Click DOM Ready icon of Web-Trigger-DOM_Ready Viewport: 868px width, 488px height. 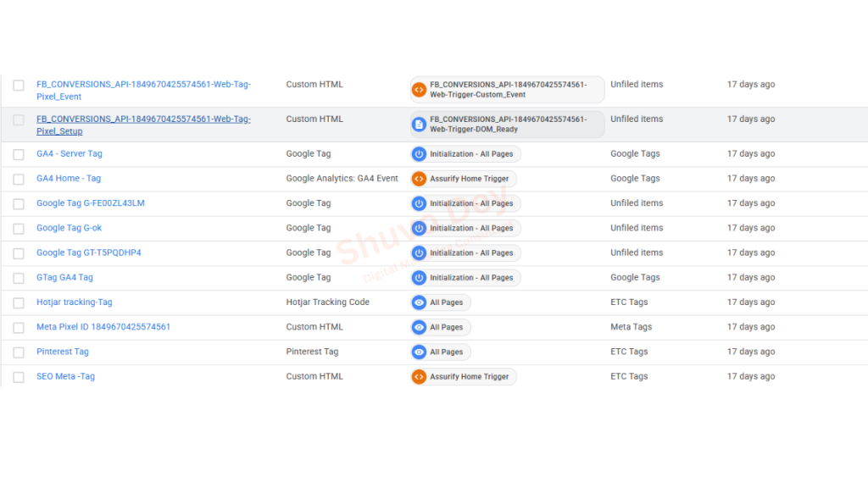pyautogui.click(x=419, y=125)
